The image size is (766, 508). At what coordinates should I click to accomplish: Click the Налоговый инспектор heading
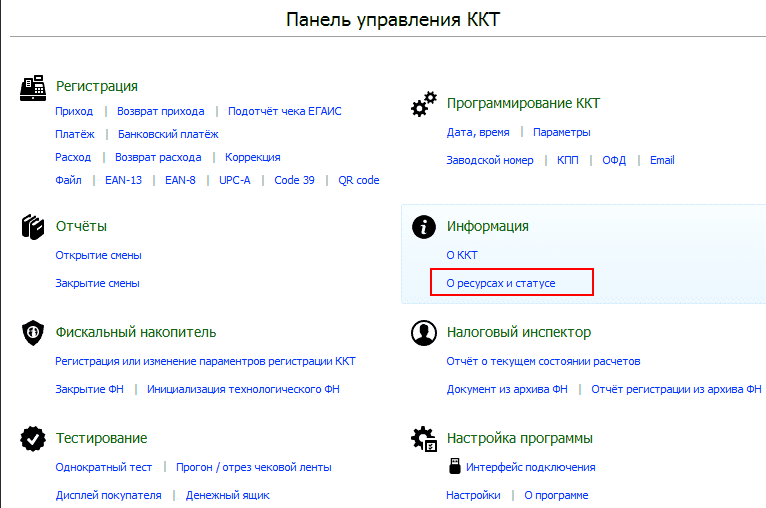(x=519, y=333)
